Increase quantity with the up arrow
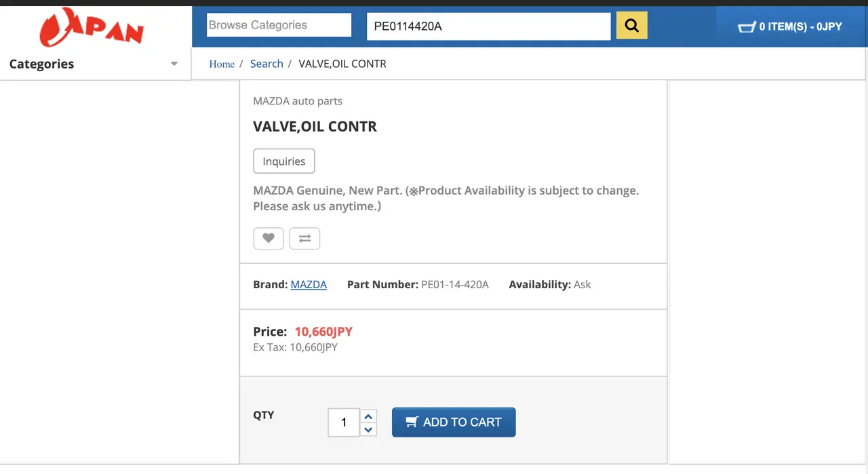868x474 pixels. (368, 416)
